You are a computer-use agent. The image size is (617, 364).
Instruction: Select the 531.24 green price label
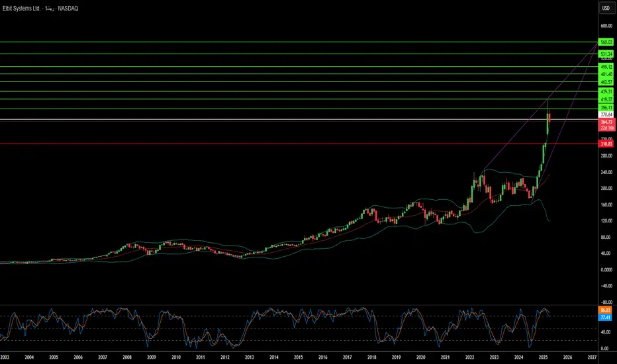[606, 54]
